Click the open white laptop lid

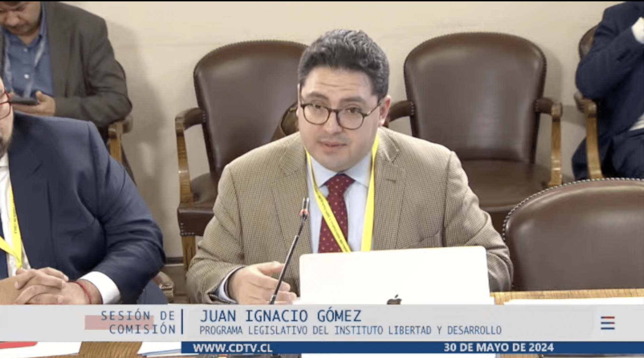coord(394,274)
